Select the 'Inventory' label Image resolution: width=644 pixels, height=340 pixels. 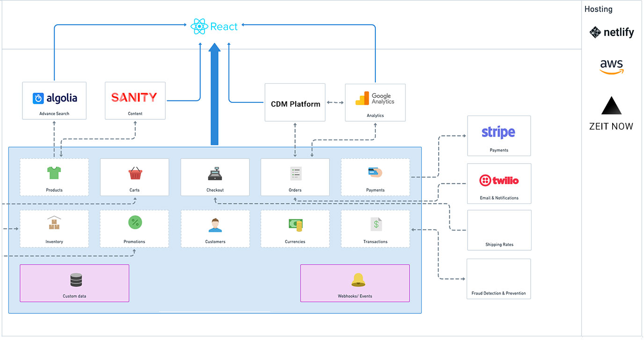pyautogui.click(x=54, y=242)
